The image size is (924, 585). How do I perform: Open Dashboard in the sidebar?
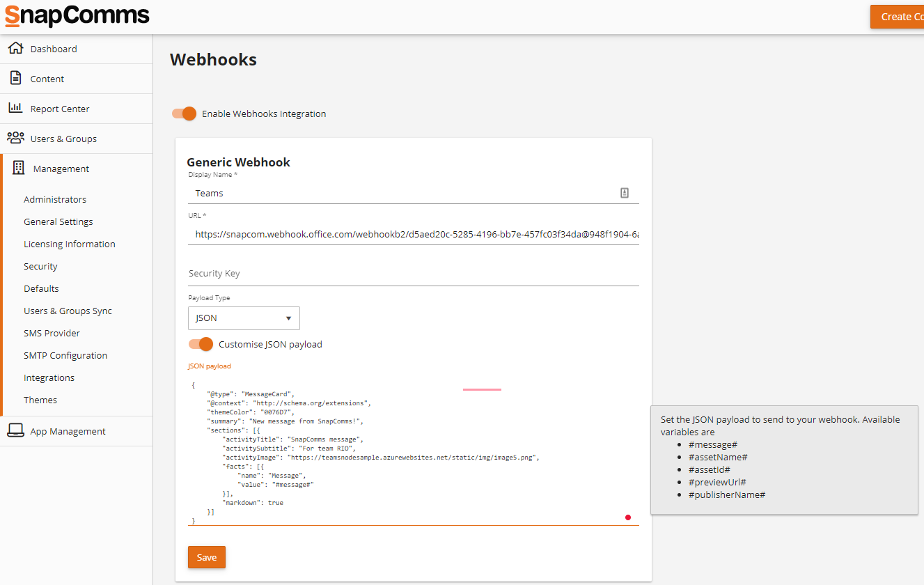click(76, 49)
